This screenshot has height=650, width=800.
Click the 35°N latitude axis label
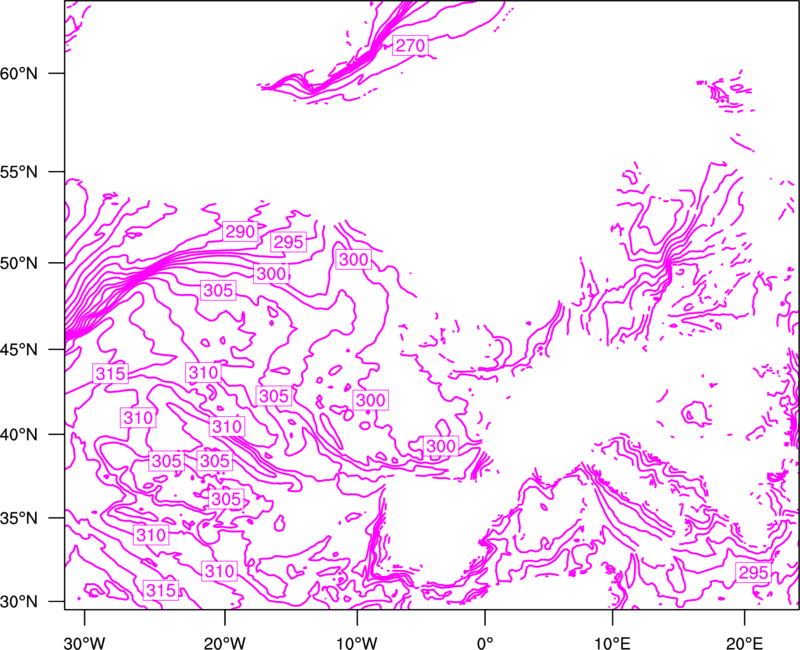[x=19, y=518]
